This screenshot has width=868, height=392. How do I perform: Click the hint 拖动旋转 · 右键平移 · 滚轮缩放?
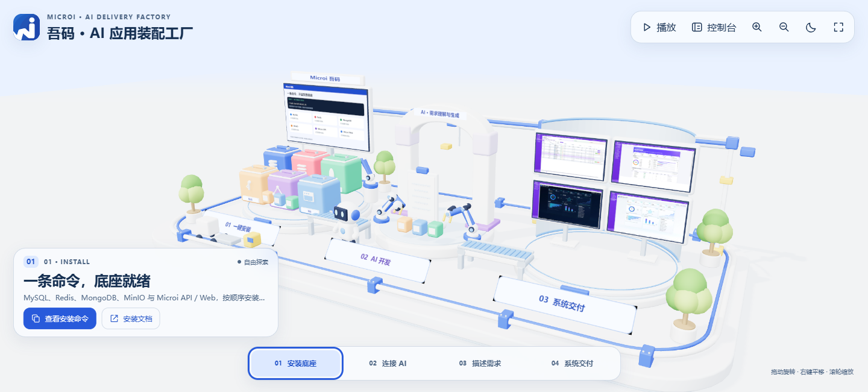[x=812, y=372]
